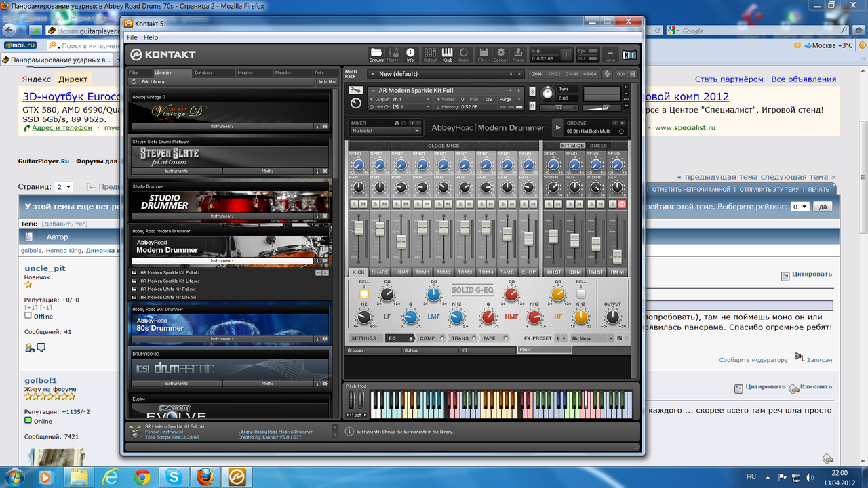The height and width of the screenshot is (488, 868).
Task: Save mixer preset using disk icon
Action: (399, 123)
